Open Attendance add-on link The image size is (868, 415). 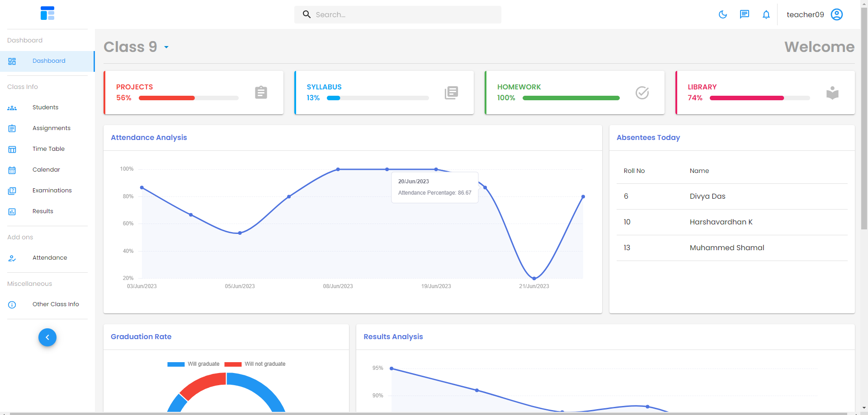point(47,258)
